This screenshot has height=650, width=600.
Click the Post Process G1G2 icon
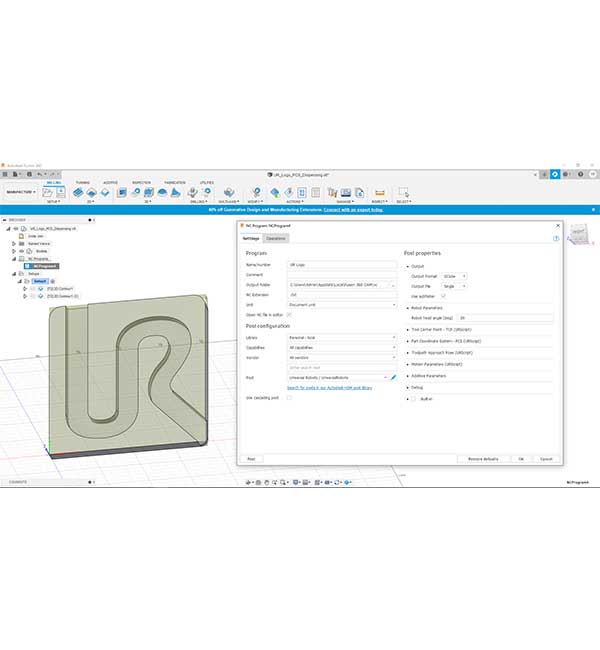pos(302,192)
